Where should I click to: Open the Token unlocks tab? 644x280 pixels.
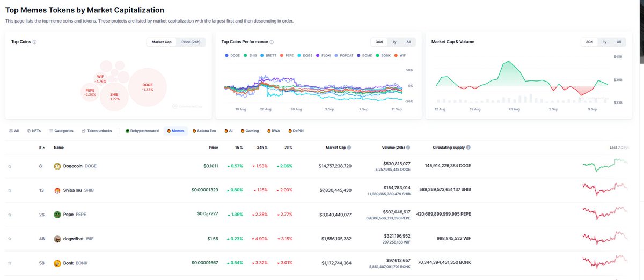(x=97, y=131)
